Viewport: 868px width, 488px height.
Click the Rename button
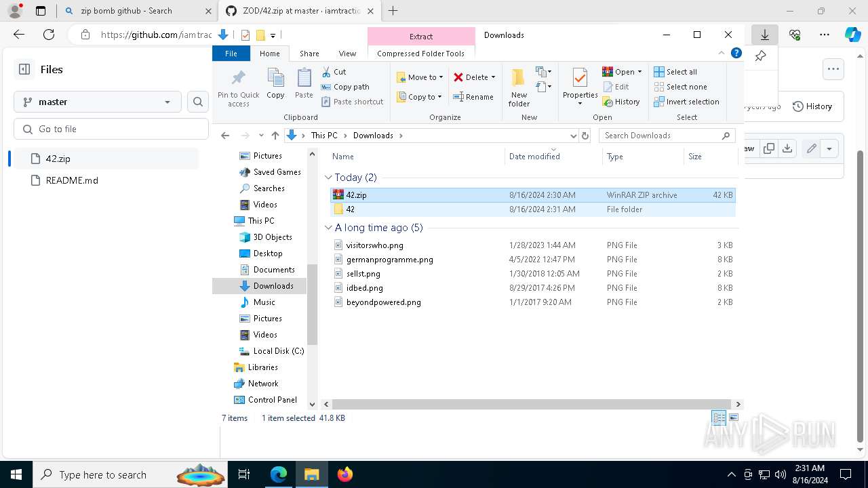pyautogui.click(x=473, y=97)
